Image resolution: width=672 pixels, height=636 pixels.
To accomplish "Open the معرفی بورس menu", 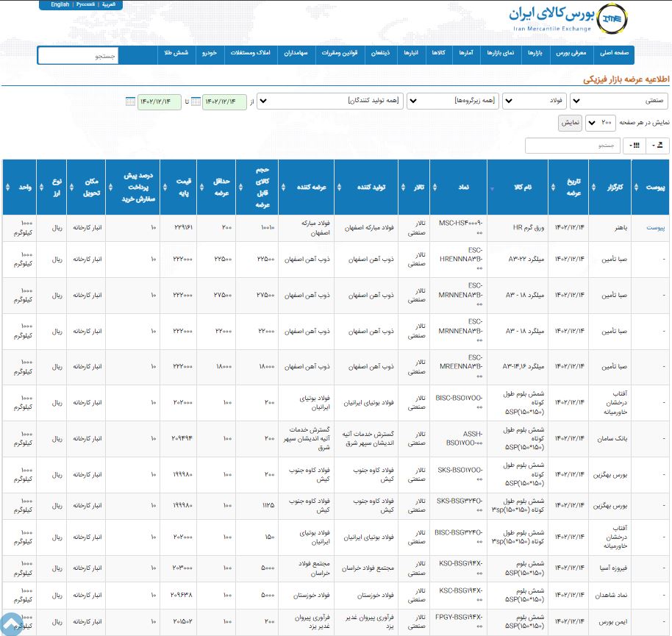I will [571, 53].
